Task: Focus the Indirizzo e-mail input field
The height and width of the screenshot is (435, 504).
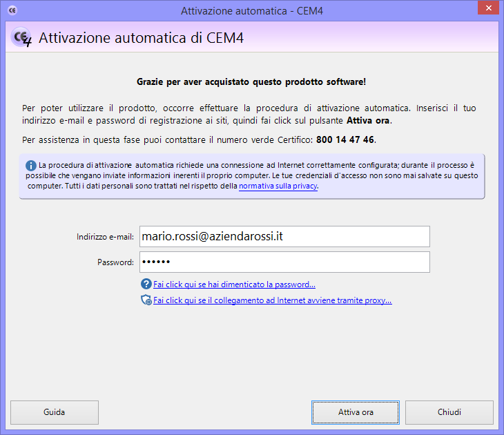Action: coord(284,237)
